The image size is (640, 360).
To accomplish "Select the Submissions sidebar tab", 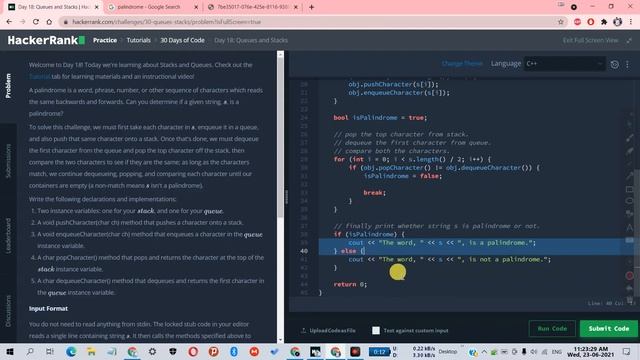I will [x=8, y=161].
